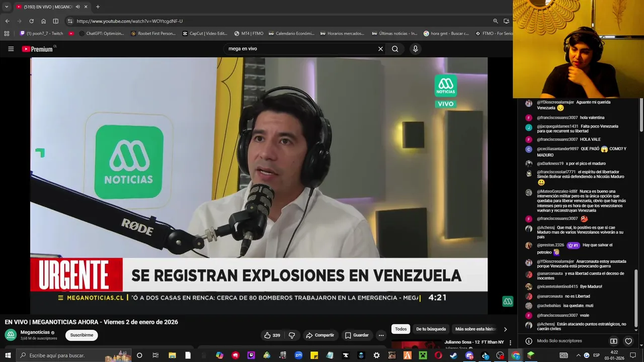The width and height of the screenshot is (644, 362).
Task: Open the MT4 | FTMO bookmark
Action: click(249, 34)
